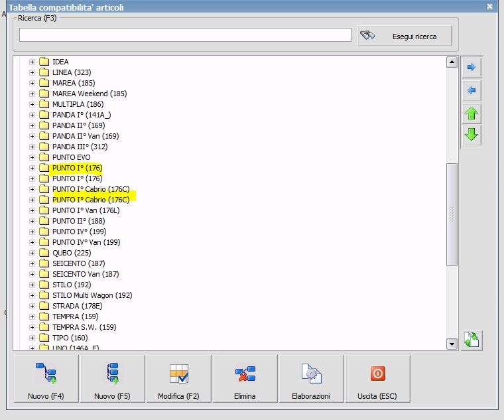Select the QUBO (225) row
Viewport: 504px width, 420px height.
pyautogui.click(x=72, y=253)
